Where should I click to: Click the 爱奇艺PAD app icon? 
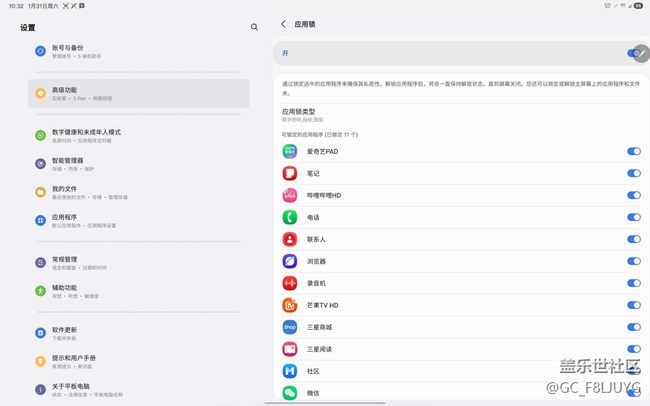pos(289,151)
